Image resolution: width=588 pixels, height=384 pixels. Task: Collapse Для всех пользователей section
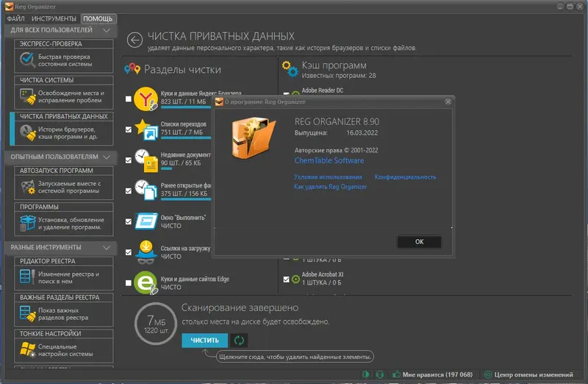(x=107, y=30)
